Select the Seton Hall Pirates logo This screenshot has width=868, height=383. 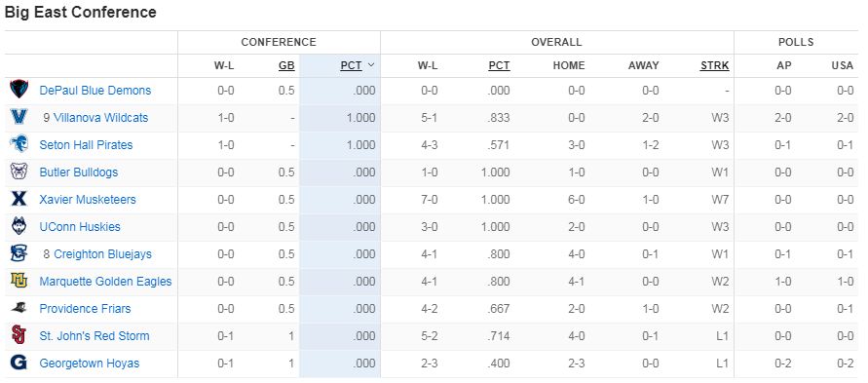click(x=19, y=145)
